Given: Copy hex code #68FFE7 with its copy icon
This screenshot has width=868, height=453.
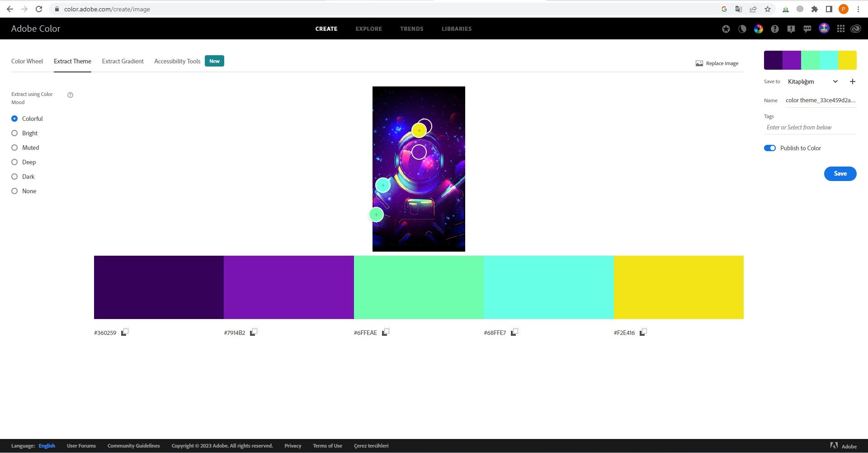Looking at the screenshot, I should click(514, 332).
